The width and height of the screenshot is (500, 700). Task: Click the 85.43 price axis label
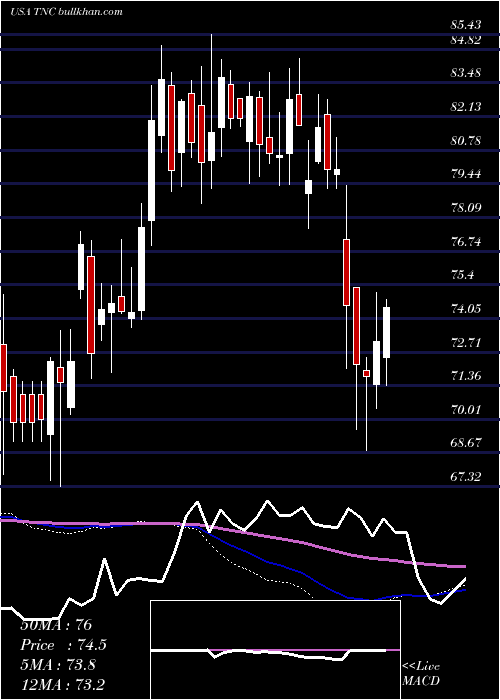tap(466, 25)
